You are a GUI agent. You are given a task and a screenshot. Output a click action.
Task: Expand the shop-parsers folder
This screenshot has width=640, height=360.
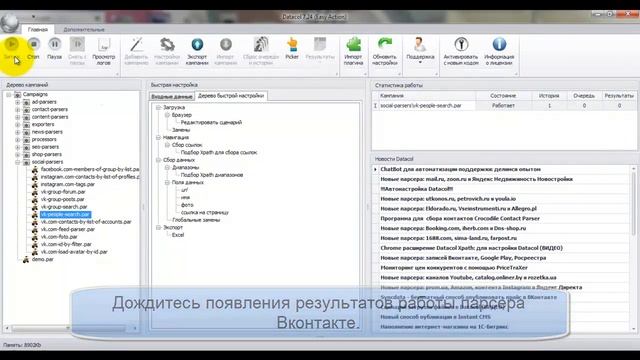[18, 154]
